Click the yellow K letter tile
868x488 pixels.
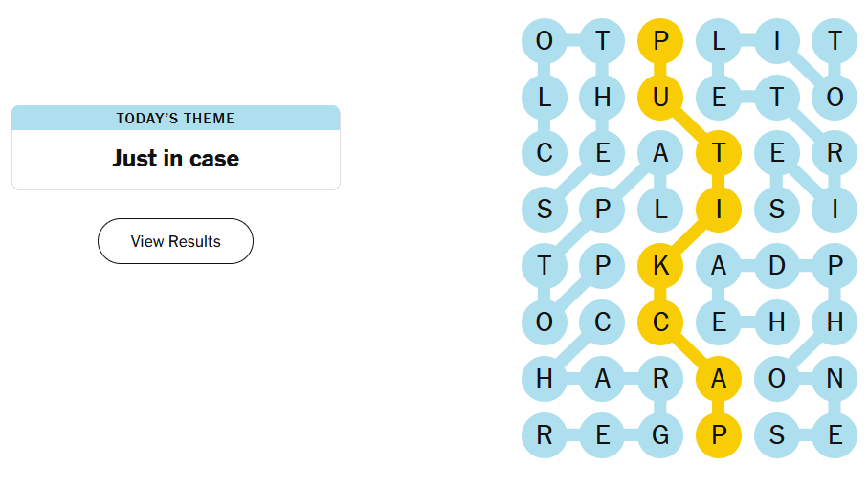coord(660,266)
